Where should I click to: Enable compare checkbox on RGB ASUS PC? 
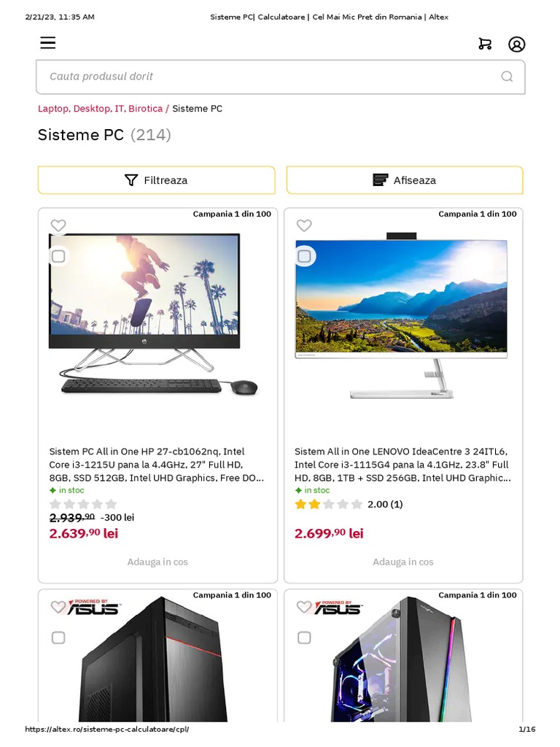click(304, 638)
